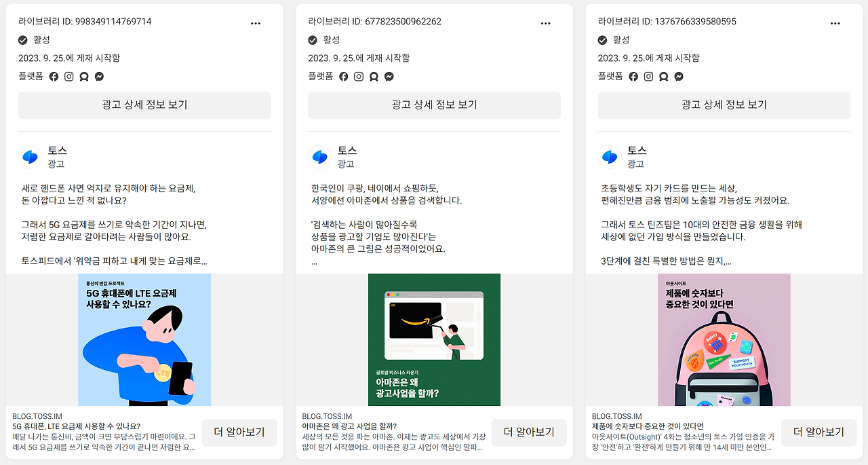This screenshot has height=465, width=868.
Task: Select text '라이브러리 ID: 677823500962262'
Action: click(x=375, y=22)
